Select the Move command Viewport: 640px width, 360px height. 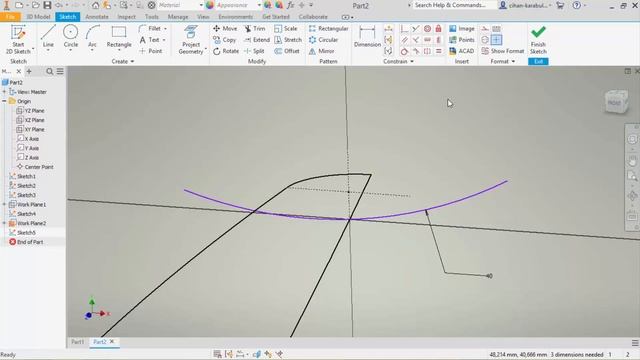click(225, 29)
